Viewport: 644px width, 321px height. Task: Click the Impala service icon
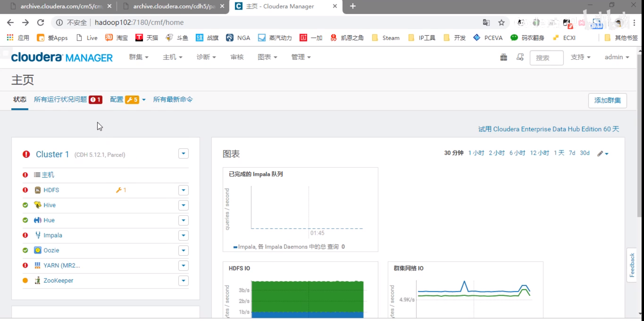38,235
